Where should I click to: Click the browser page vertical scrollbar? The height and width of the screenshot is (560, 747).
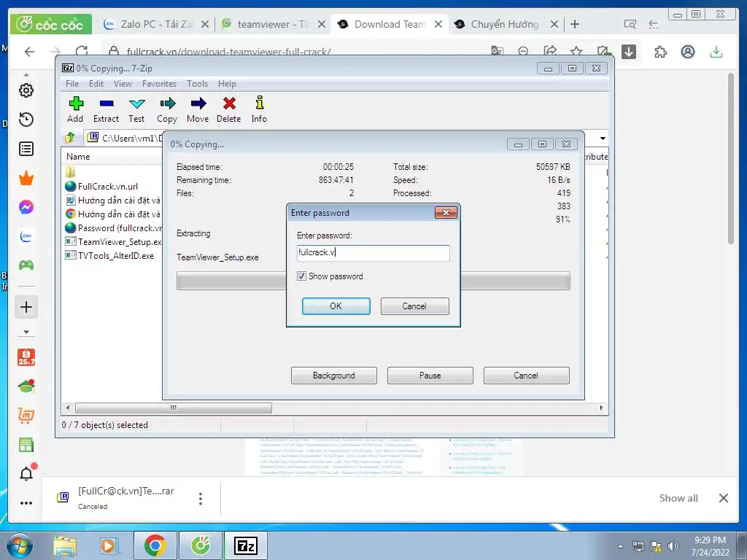(731, 158)
